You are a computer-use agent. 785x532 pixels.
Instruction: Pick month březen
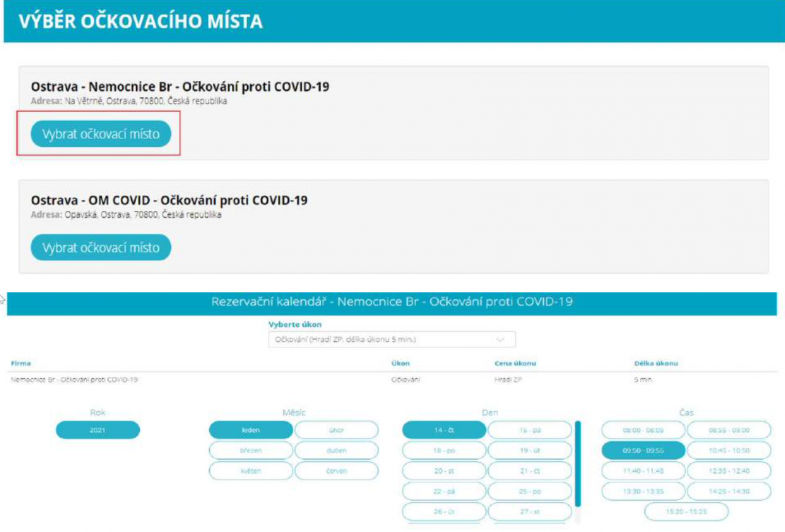click(x=251, y=450)
